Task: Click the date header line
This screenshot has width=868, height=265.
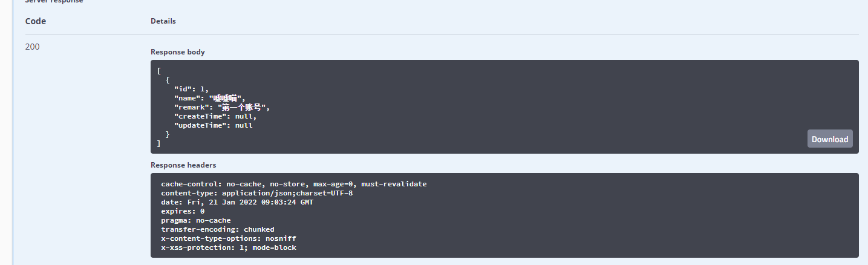Action: pos(237,202)
